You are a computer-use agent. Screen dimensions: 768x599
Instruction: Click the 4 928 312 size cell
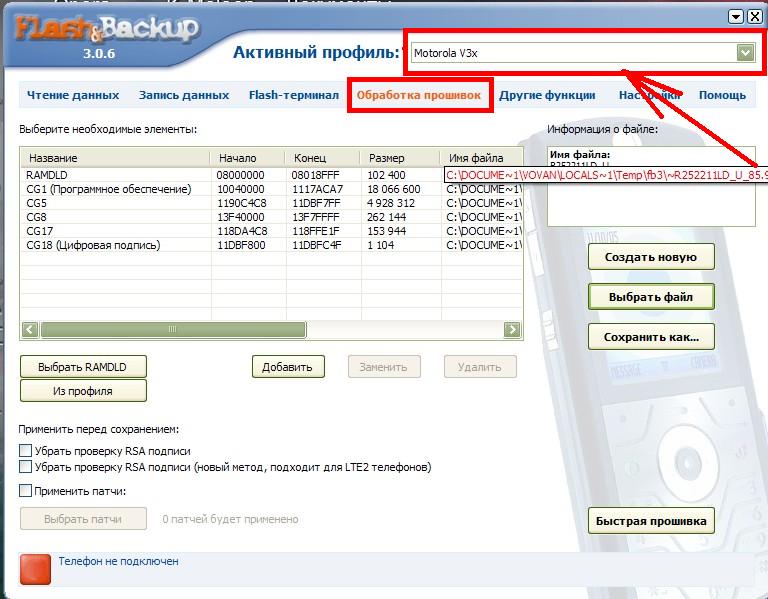[391, 203]
